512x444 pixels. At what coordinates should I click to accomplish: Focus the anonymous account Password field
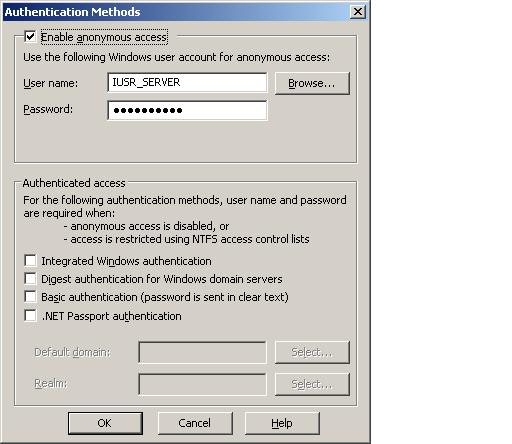(x=187, y=110)
